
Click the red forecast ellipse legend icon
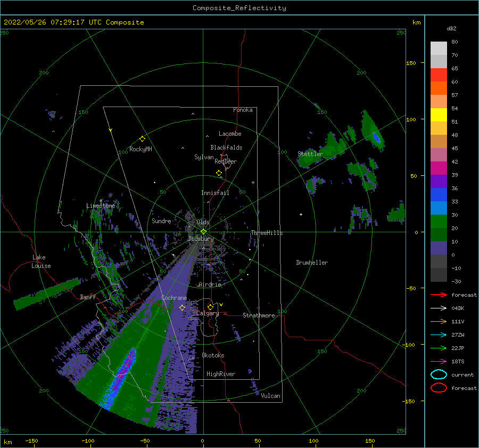[x=439, y=388]
